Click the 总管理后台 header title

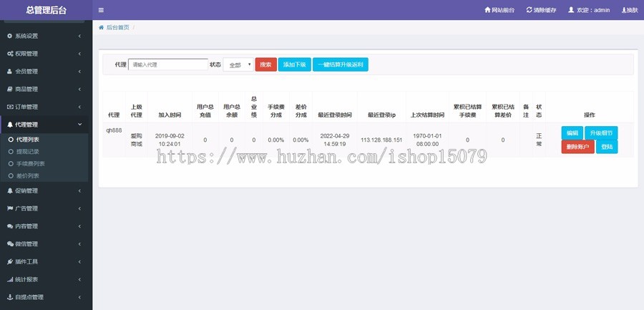tap(46, 10)
